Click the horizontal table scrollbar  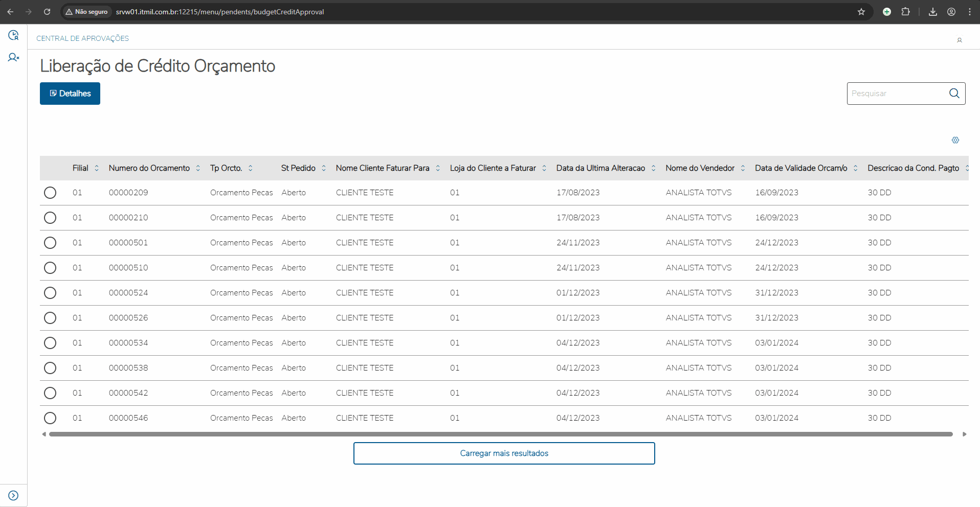pyautogui.click(x=500, y=434)
